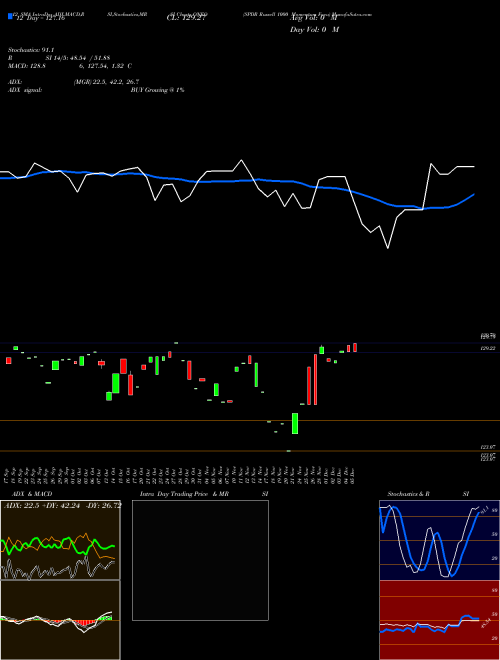500x660 pixels.
Task: Click the MunafaSutra.com source text in header
Action: 351,14
